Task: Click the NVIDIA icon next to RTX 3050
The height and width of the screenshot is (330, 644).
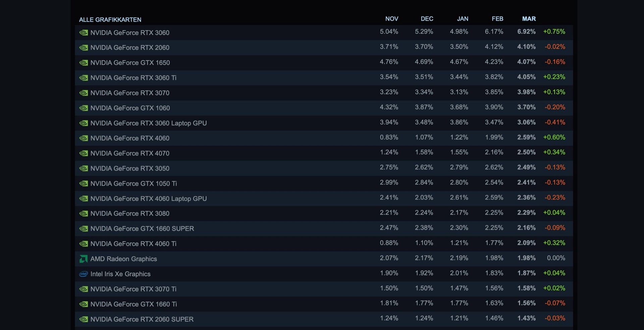Action: point(84,168)
